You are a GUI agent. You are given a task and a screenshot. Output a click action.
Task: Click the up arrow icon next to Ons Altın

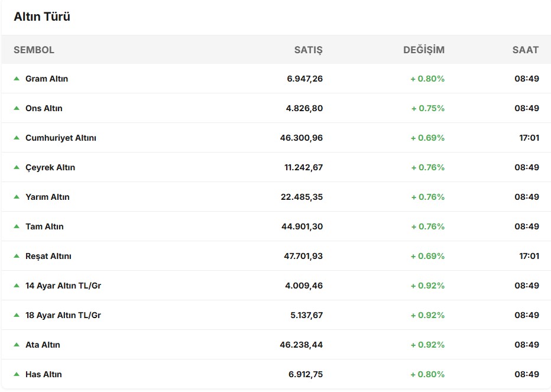pyautogui.click(x=17, y=108)
